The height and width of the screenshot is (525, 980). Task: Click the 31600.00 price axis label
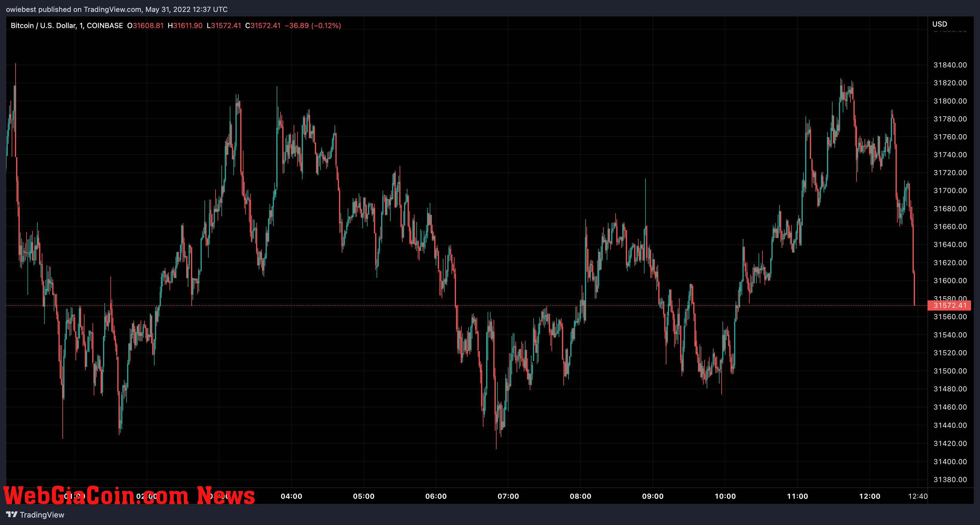(950, 281)
